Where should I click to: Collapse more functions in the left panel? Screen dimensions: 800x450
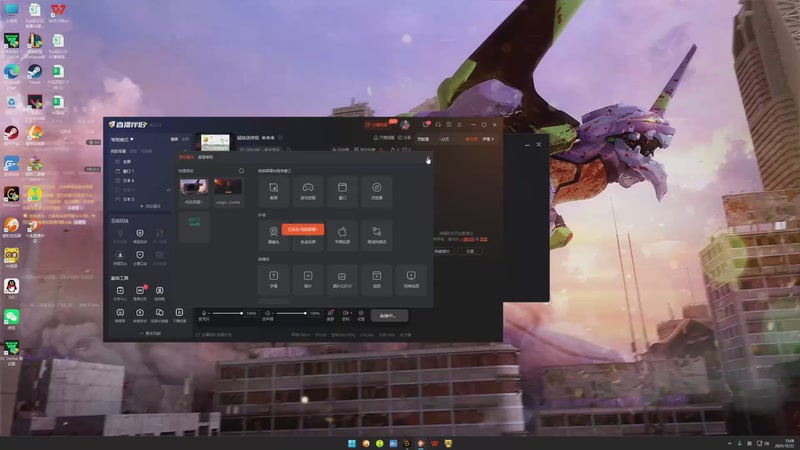coord(151,333)
